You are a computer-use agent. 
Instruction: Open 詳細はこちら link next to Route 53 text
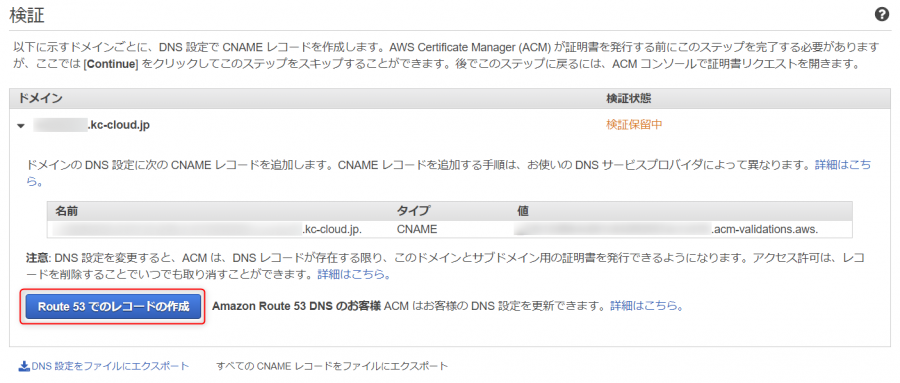coord(647,306)
